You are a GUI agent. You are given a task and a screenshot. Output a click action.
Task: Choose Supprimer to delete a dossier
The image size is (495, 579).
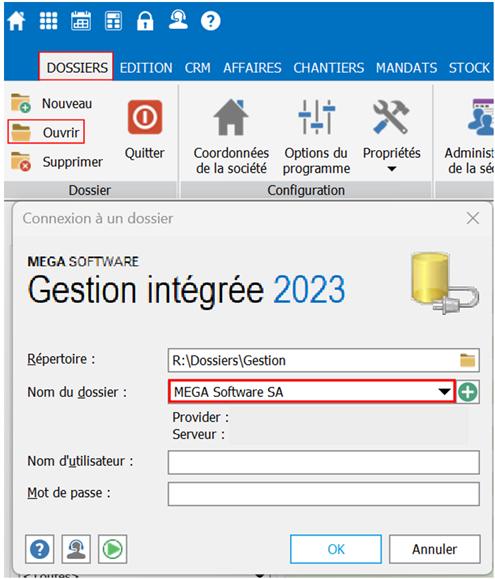click(56, 162)
